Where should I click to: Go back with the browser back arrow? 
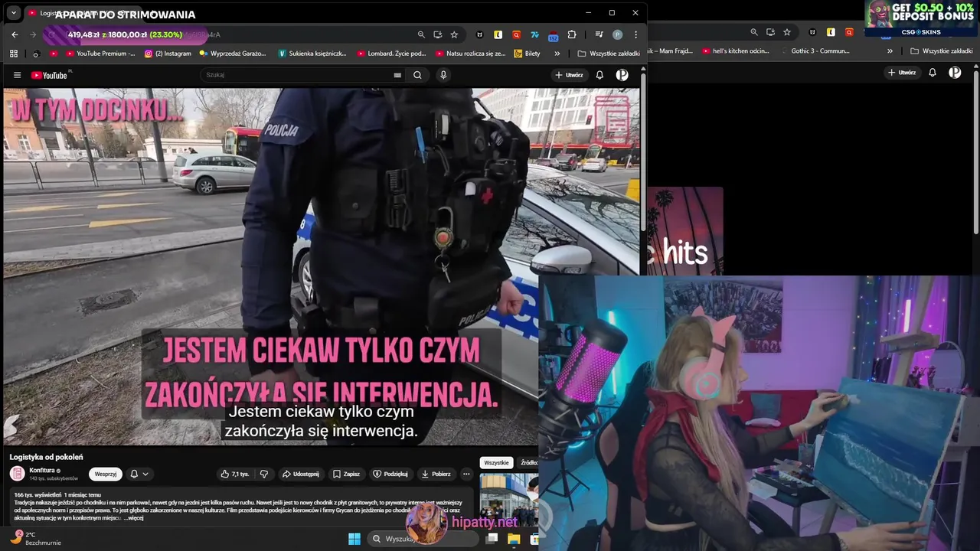[x=15, y=34]
